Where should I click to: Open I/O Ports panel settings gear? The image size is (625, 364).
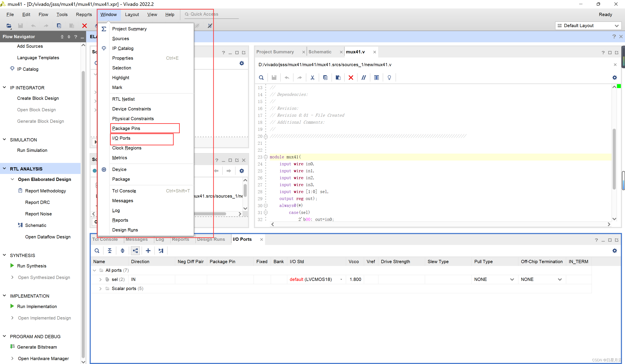tap(614, 251)
